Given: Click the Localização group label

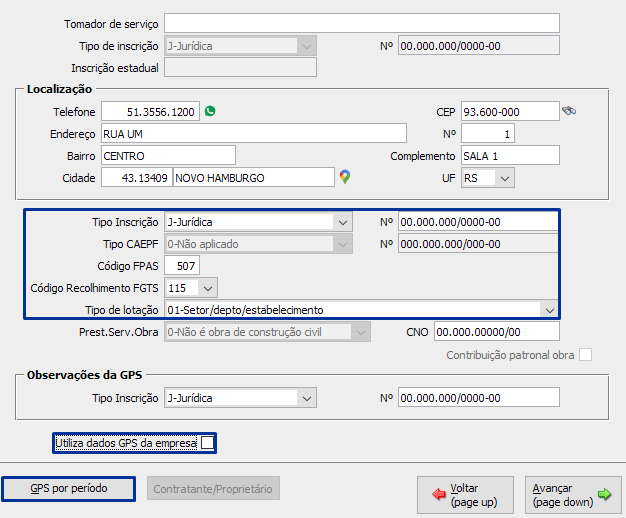Looking at the screenshot, I should (59, 89).
